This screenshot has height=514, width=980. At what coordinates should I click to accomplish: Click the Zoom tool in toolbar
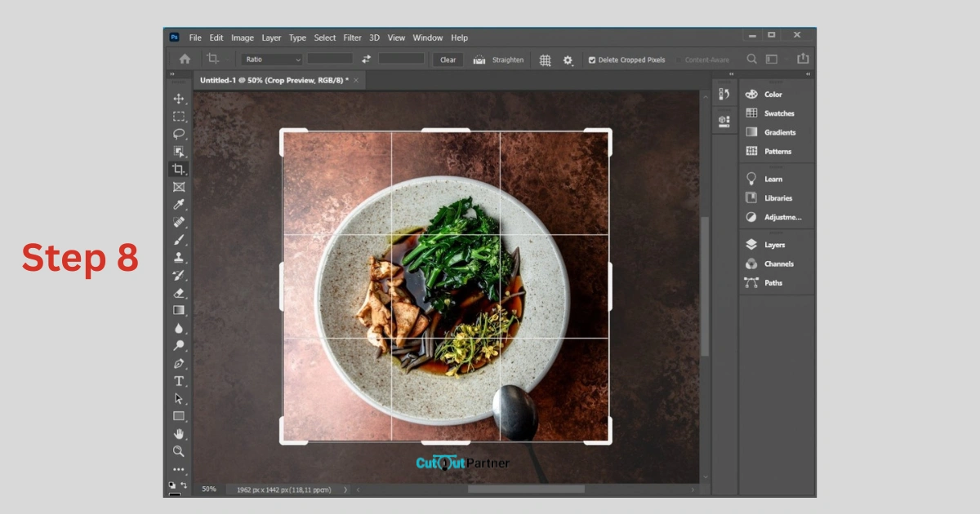click(179, 451)
